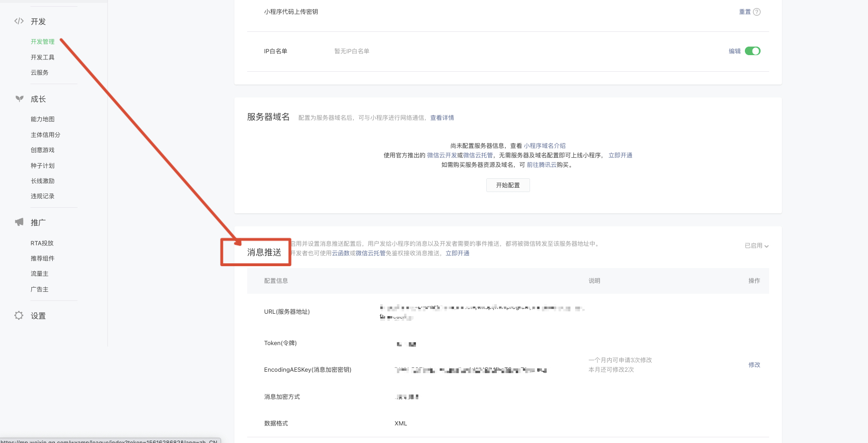Click 编辑 for IP白名单
The height and width of the screenshot is (443, 868).
click(735, 51)
